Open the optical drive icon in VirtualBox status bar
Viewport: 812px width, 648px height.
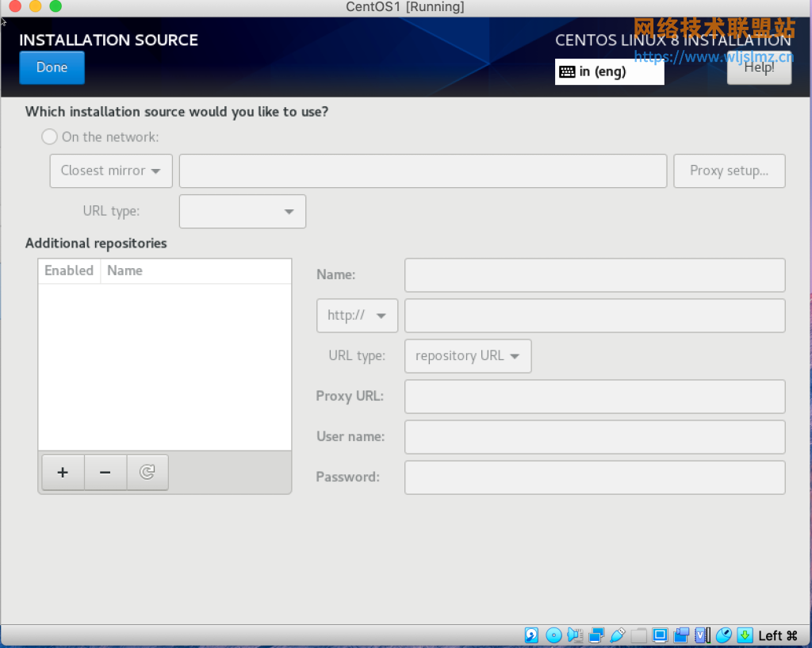pyautogui.click(x=553, y=635)
